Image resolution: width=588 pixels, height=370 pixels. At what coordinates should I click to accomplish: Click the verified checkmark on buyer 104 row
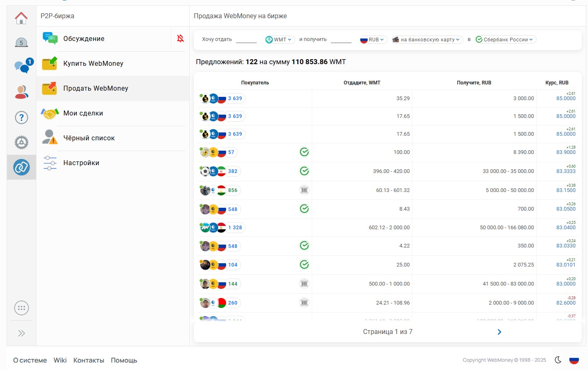click(x=304, y=265)
